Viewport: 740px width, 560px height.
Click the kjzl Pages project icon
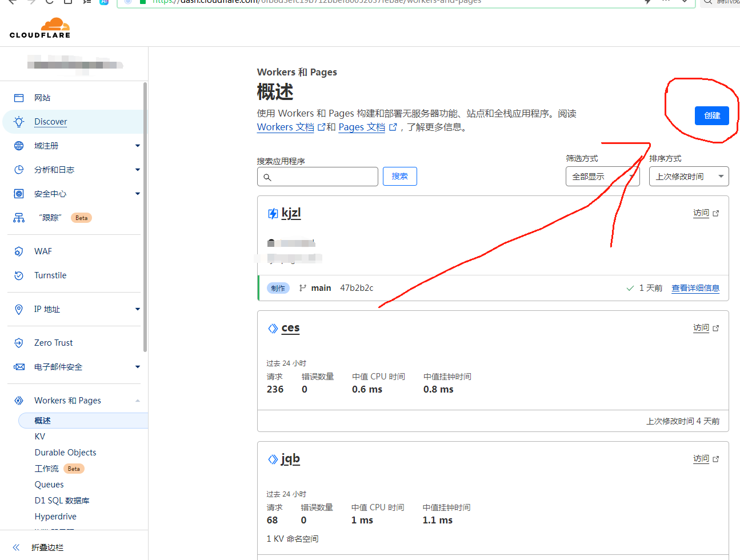(273, 214)
